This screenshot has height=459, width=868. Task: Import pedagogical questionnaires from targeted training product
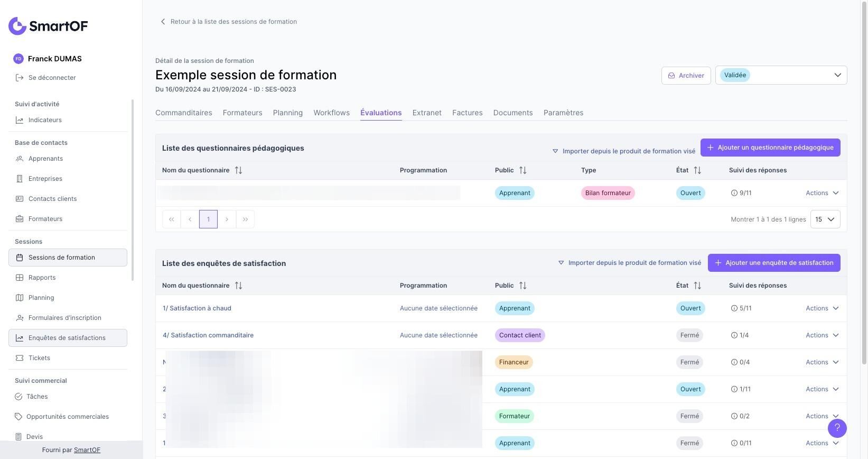click(x=623, y=151)
